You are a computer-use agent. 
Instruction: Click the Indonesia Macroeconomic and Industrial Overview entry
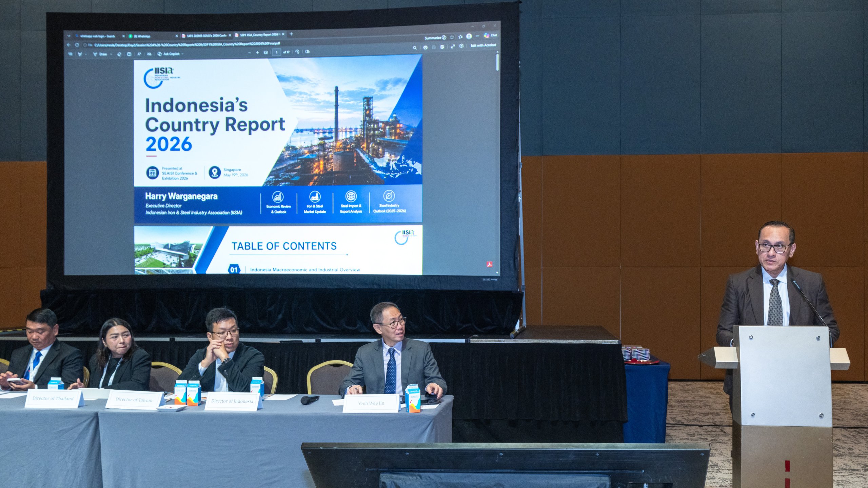tap(305, 270)
